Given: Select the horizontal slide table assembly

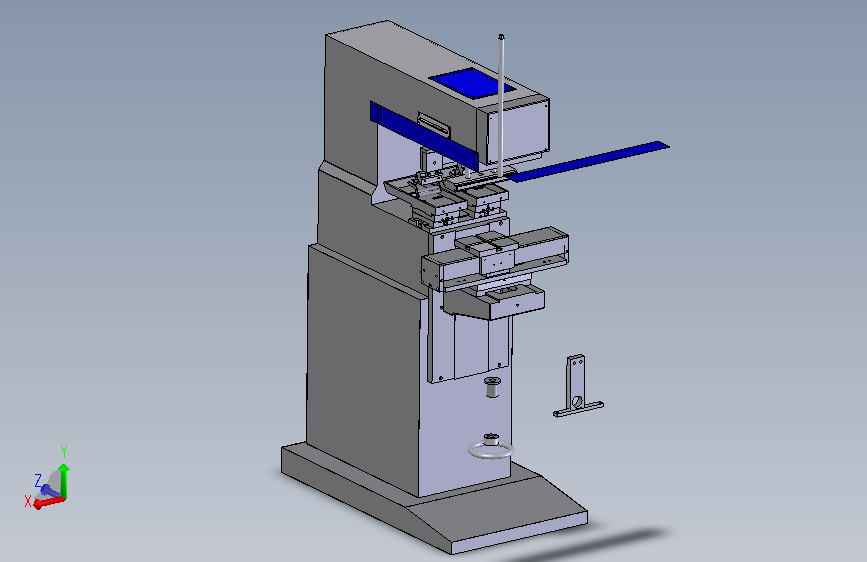Looking at the screenshot, I should pos(495,257).
